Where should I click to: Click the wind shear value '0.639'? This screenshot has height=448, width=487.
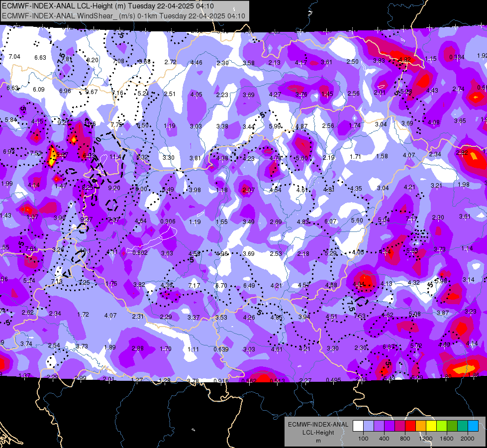coord(221,349)
